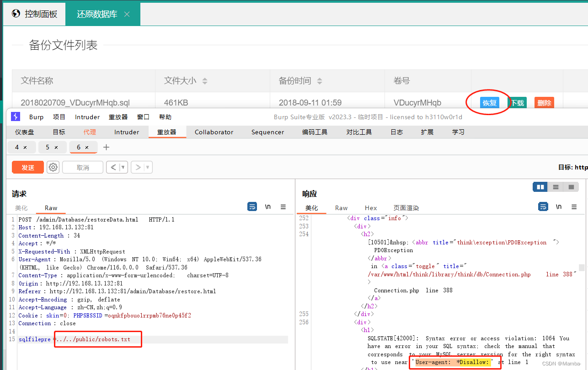Select response 页面渲染 tab
588x370 pixels.
406,208
